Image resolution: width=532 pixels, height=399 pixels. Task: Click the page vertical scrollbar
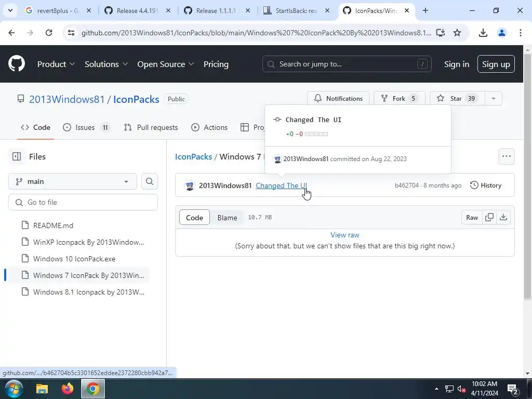click(528, 177)
